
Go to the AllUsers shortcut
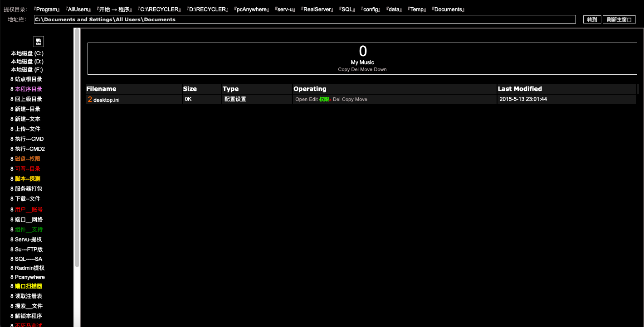coord(78,10)
